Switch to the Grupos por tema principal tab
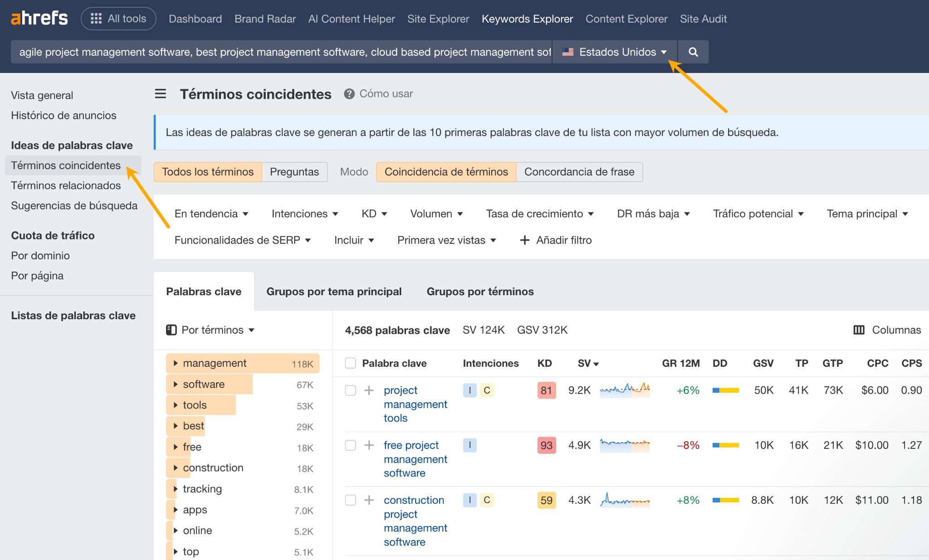The image size is (929, 560). tap(334, 291)
